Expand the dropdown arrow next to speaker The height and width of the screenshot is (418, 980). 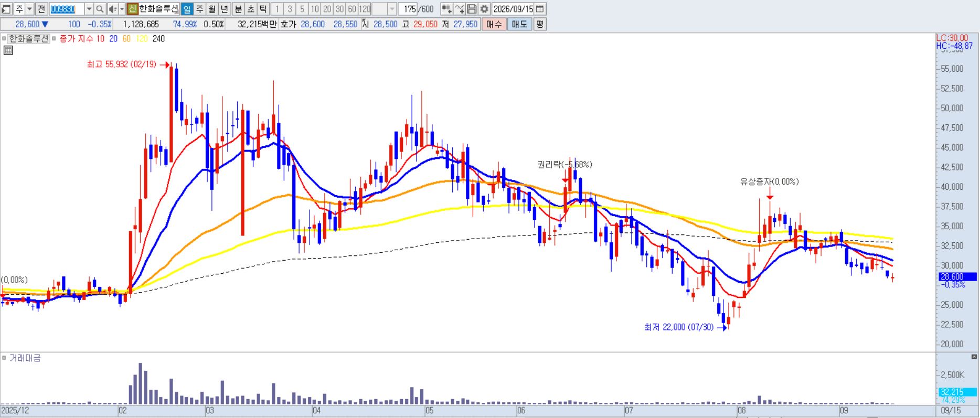click(122, 9)
